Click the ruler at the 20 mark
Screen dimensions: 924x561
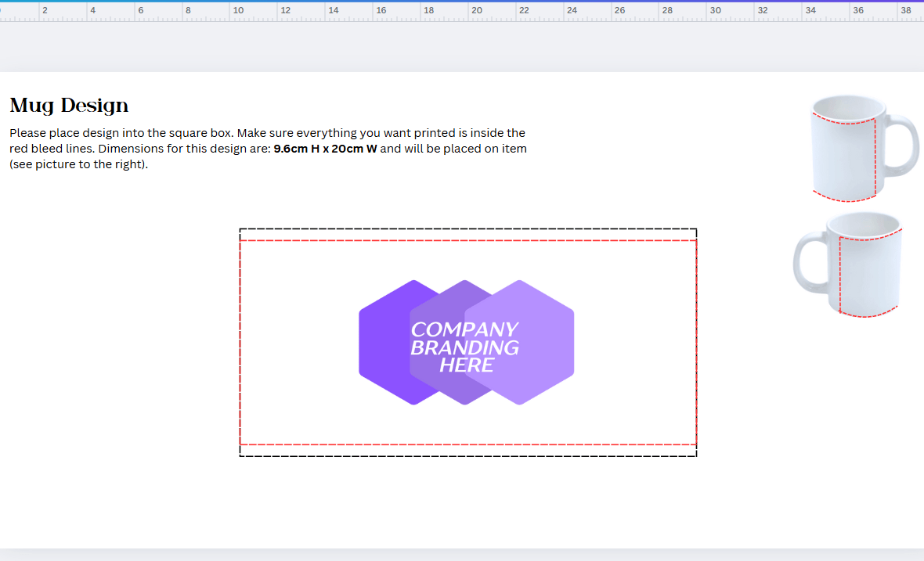(478, 9)
